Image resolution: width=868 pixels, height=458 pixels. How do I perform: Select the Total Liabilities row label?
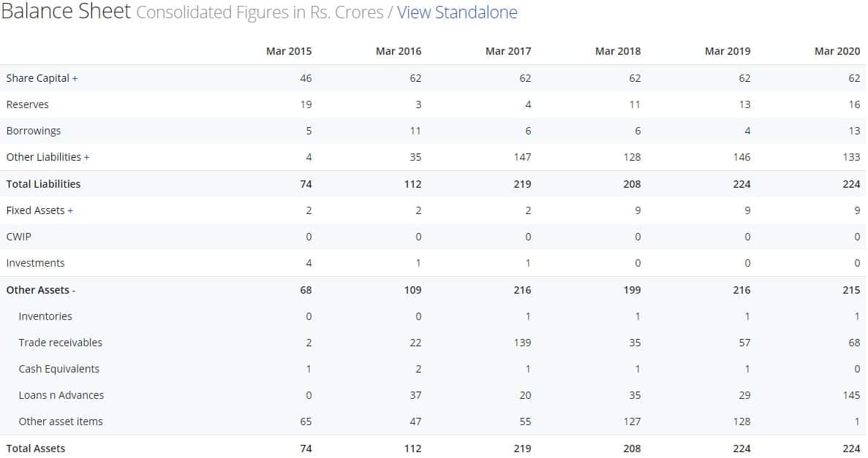[43, 184]
